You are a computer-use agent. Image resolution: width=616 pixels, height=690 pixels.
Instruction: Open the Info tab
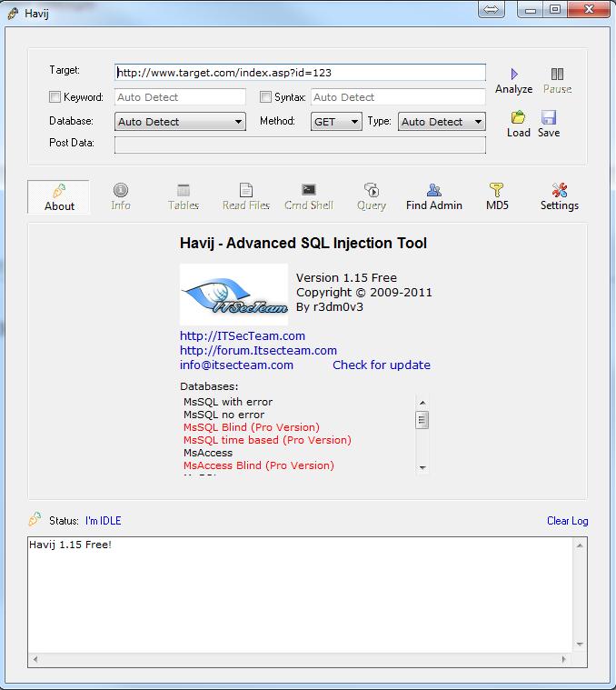[x=121, y=197]
